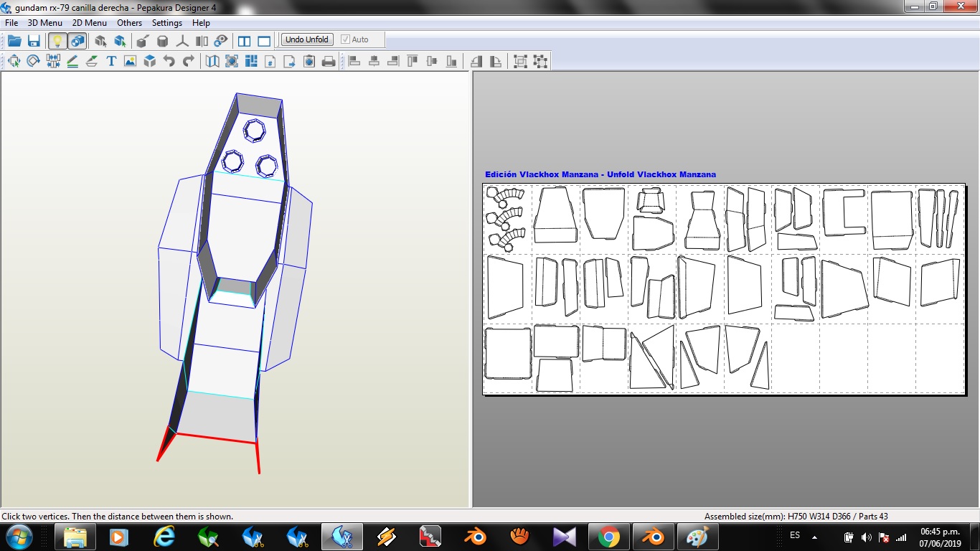The width and height of the screenshot is (980, 551).
Task: Click the Open file folder icon
Action: [x=14, y=40]
